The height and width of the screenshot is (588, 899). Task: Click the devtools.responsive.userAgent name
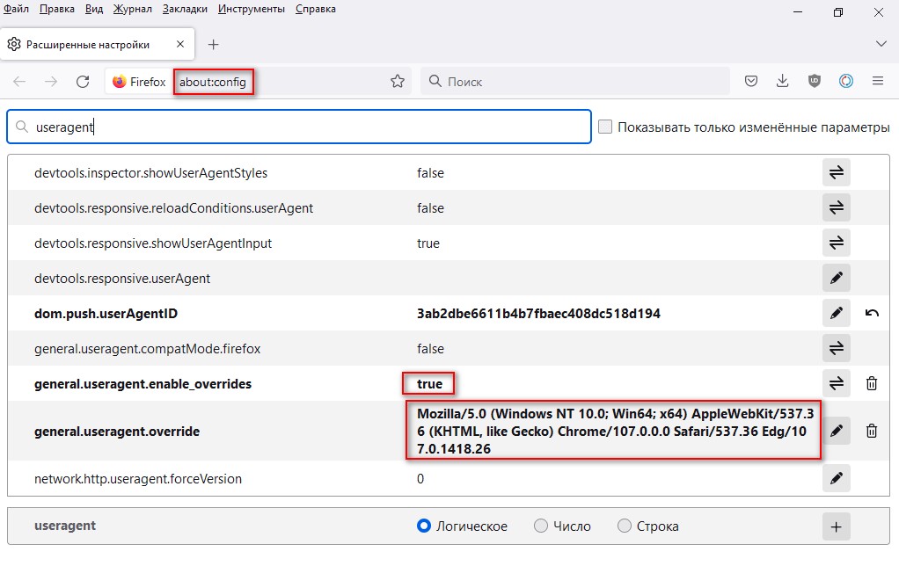(x=122, y=279)
